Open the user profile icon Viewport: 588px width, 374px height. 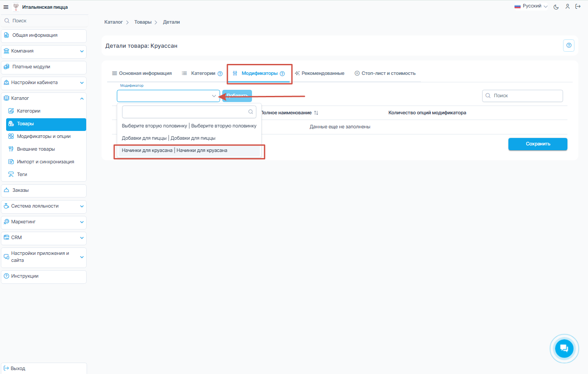pos(567,7)
